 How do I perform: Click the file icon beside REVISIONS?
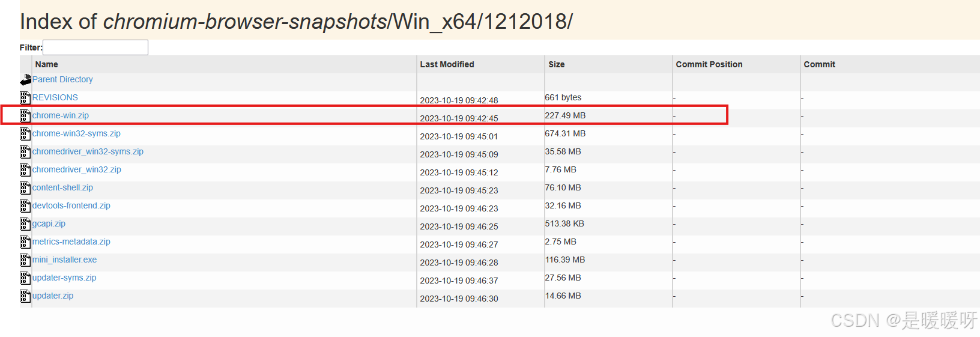[x=25, y=98]
